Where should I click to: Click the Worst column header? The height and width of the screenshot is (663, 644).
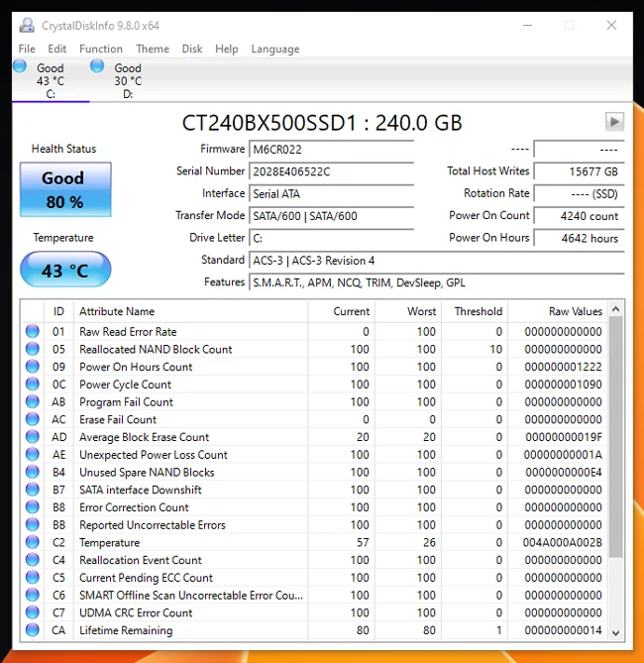click(x=408, y=311)
